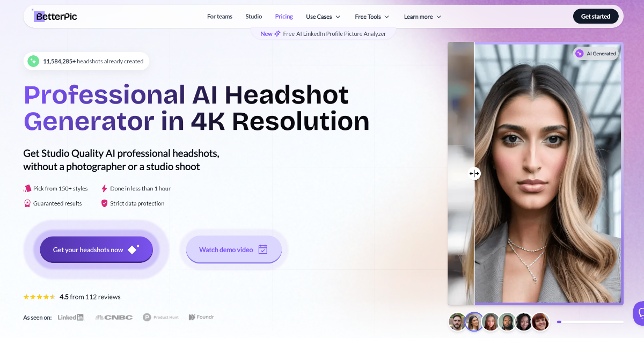Open the chat widget bubble
Screen dimensions: 644x338
(x=639, y=312)
